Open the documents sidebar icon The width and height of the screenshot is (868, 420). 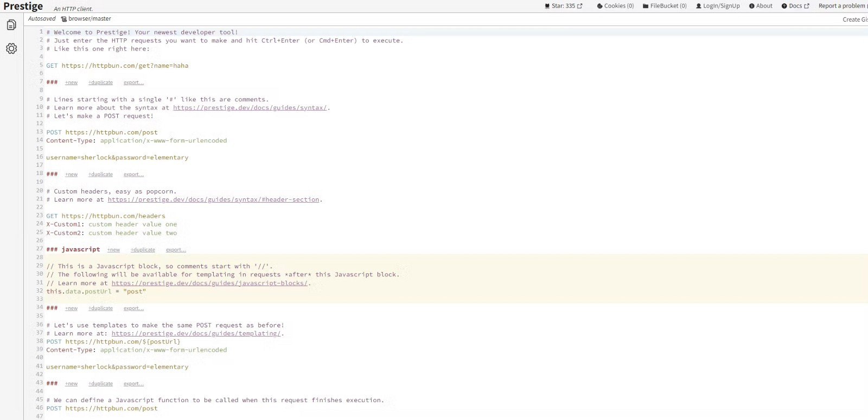pos(11,25)
